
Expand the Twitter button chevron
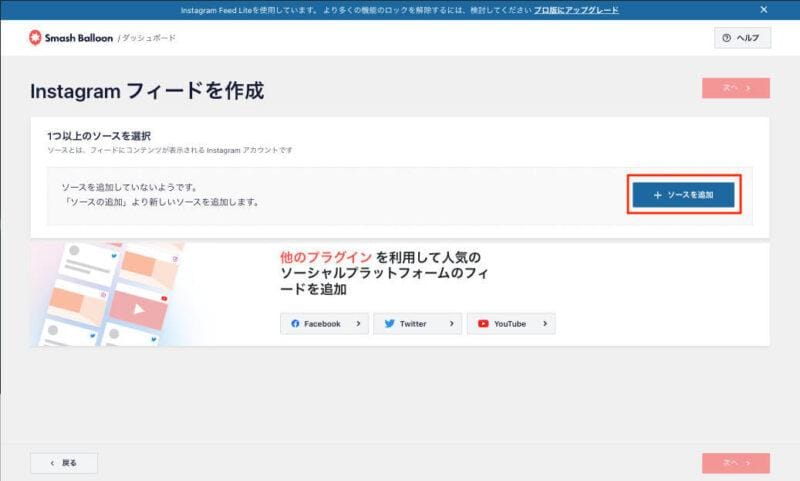pos(451,324)
